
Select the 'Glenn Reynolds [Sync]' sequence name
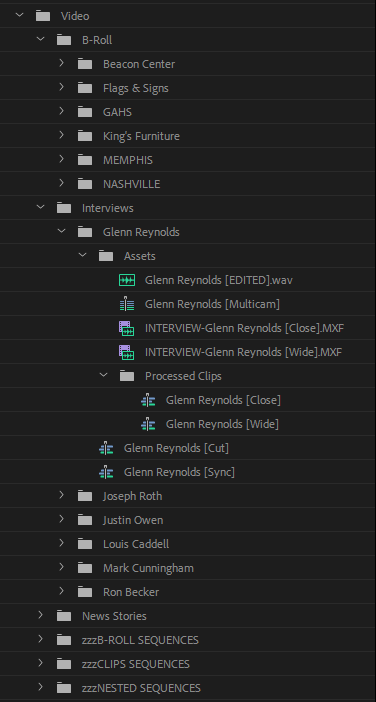pos(179,473)
